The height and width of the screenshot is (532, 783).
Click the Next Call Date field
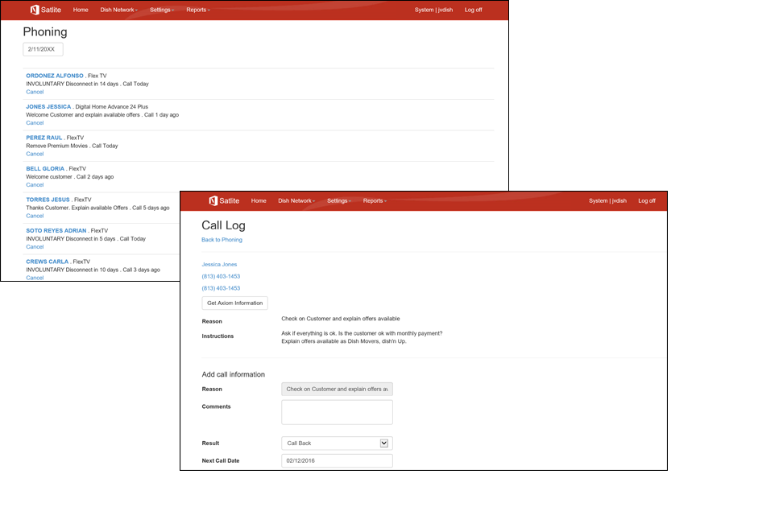(x=337, y=460)
